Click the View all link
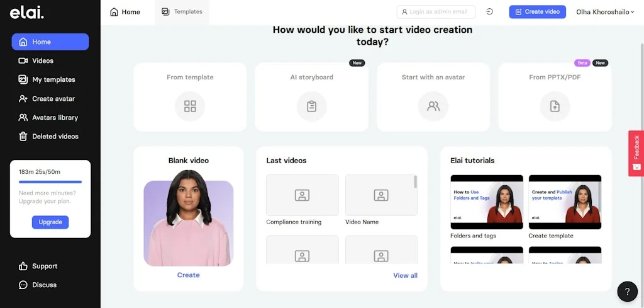 [405, 275]
